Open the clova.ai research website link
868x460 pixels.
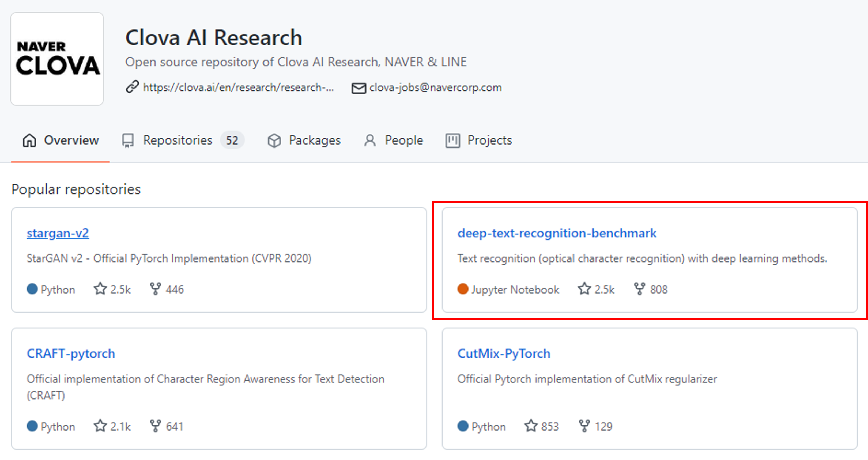pos(238,88)
